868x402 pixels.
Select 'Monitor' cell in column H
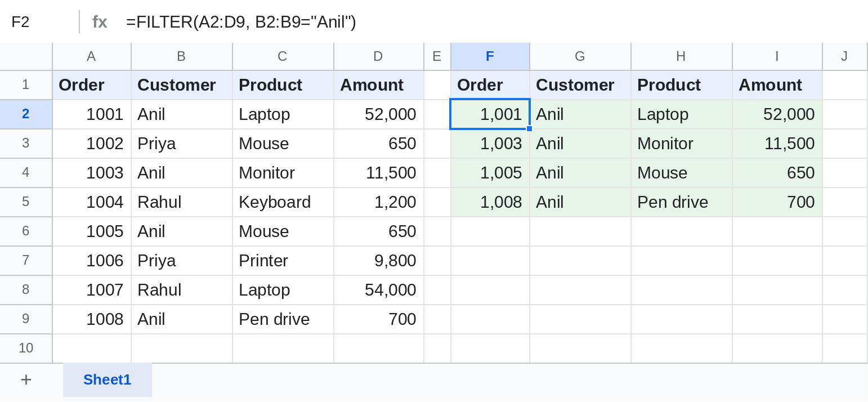pos(682,144)
